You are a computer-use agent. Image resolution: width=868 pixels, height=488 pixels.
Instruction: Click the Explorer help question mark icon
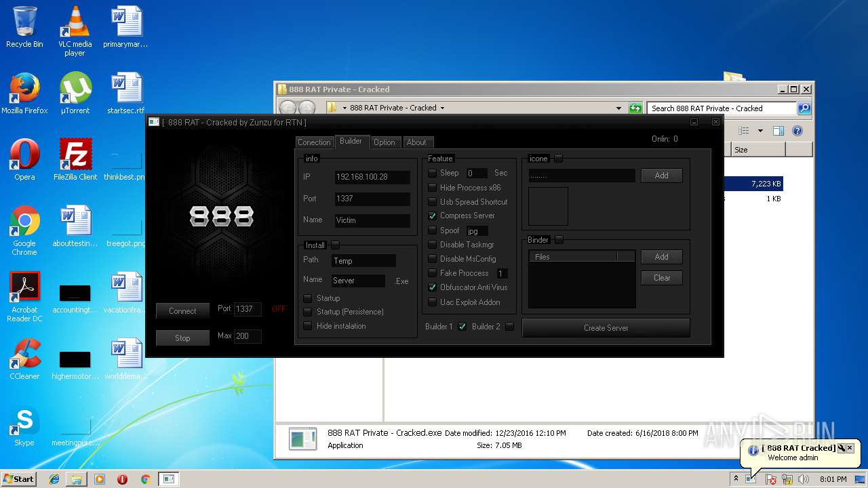[x=797, y=131]
